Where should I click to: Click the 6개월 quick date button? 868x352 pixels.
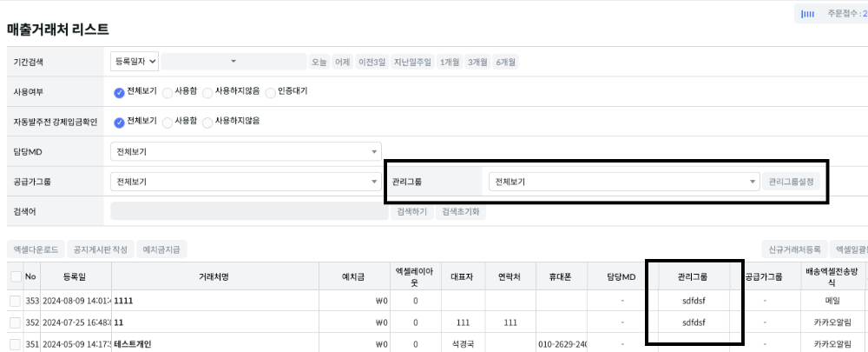506,62
